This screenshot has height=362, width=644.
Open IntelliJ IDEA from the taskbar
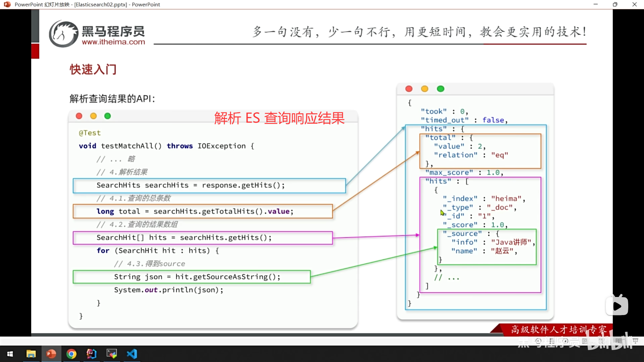click(x=91, y=354)
